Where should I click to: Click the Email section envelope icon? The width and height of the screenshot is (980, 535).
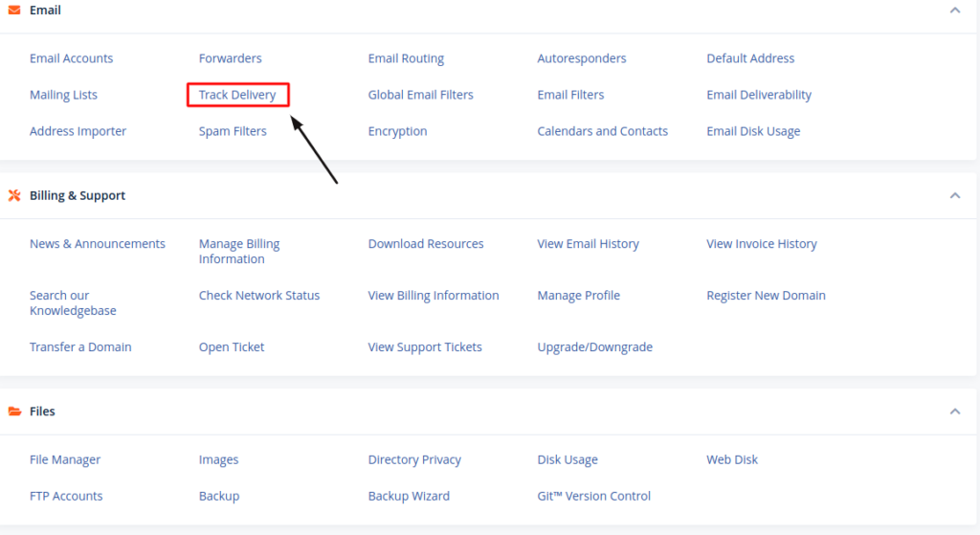pyautogui.click(x=14, y=10)
